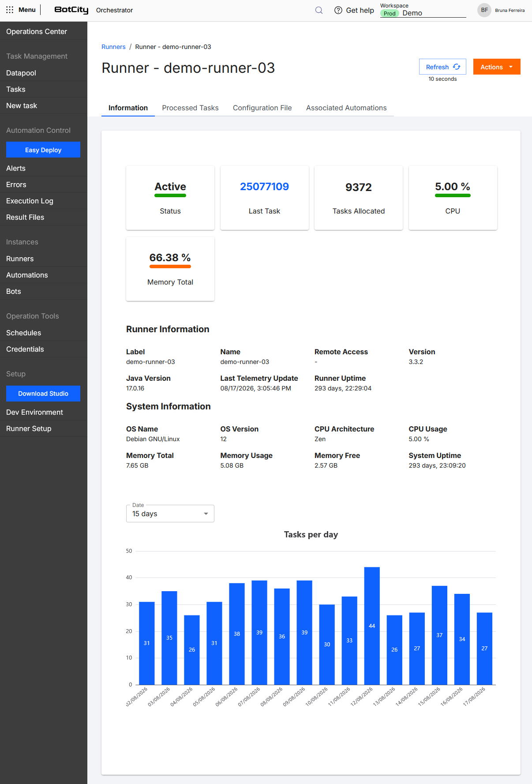
Task: Open Schedules in the sidebar
Action: point(44,333)
